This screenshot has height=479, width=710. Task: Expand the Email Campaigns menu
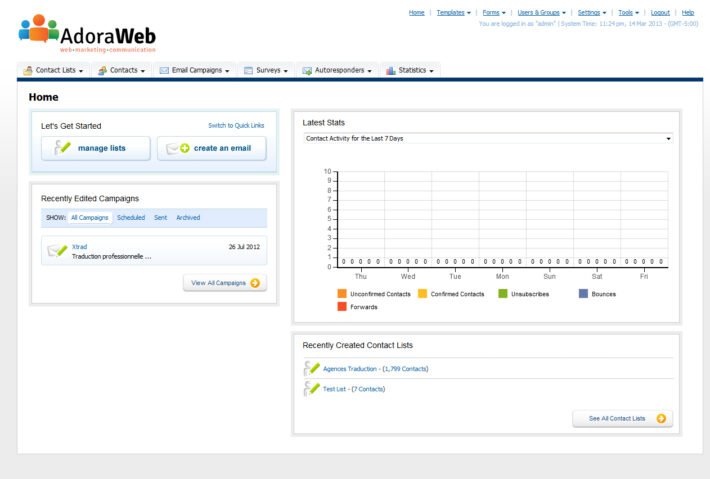click(195, 71)
